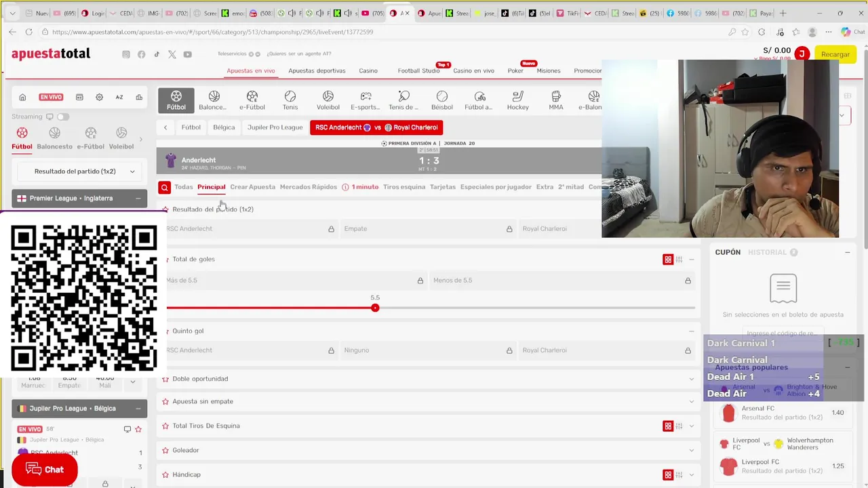Select Béisbol in the top sport bar
Viewport: 868px width, 488px height.
click(x=442, y=100)
